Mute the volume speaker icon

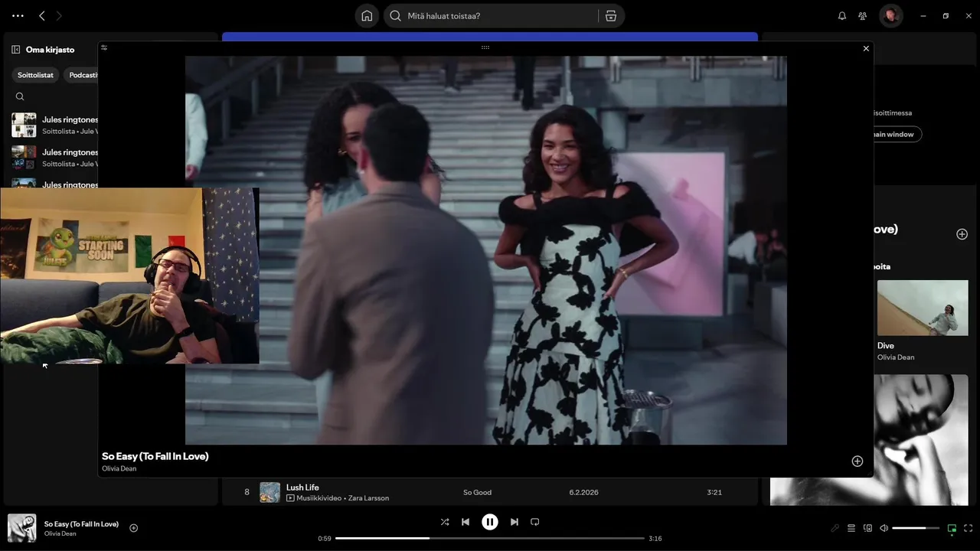(x=884, y=528)
